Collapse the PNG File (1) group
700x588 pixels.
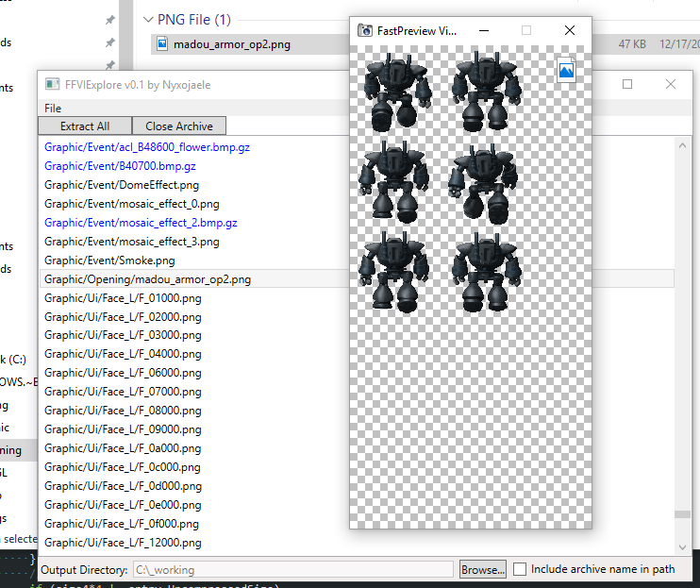pos(148,20)
